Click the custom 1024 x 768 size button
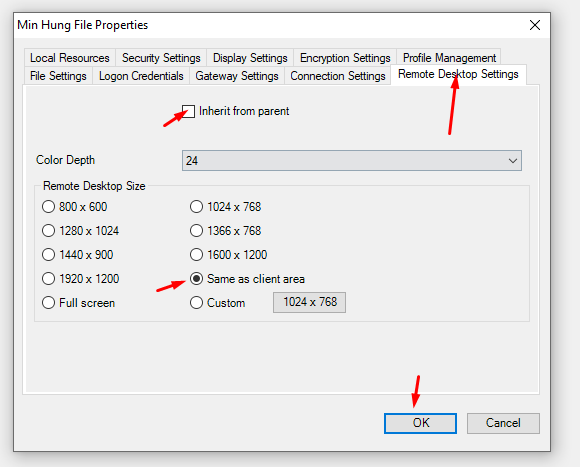This screenshot has height=467, width=580. [x=310, y=302]
